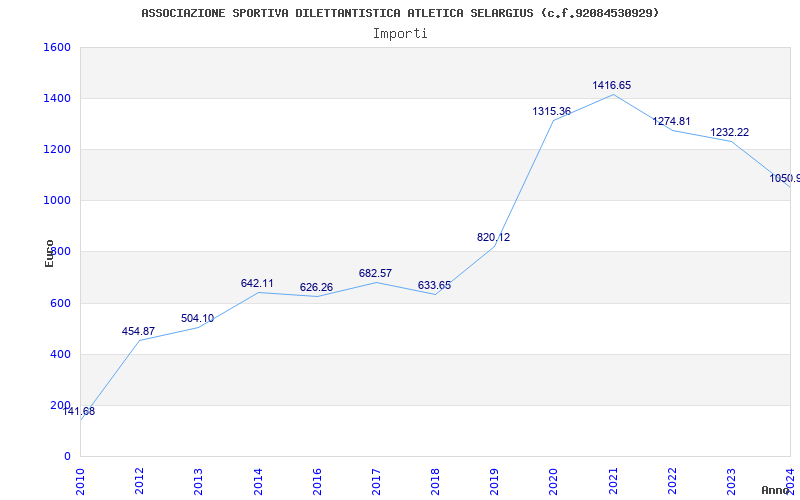Click the x-axis year label 2019
800x500 pixels.
point(494,481)
